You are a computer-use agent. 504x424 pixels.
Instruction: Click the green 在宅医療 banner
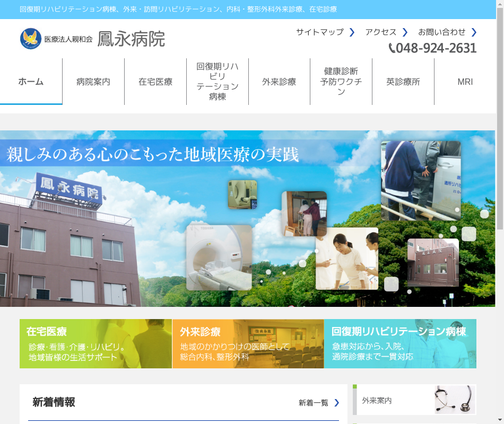point(95,343)
